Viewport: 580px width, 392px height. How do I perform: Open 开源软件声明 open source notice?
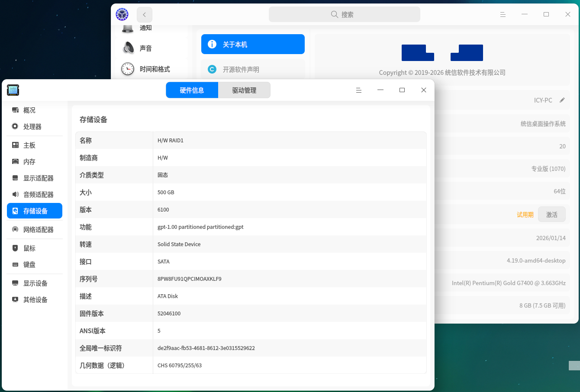click(253, 69)
